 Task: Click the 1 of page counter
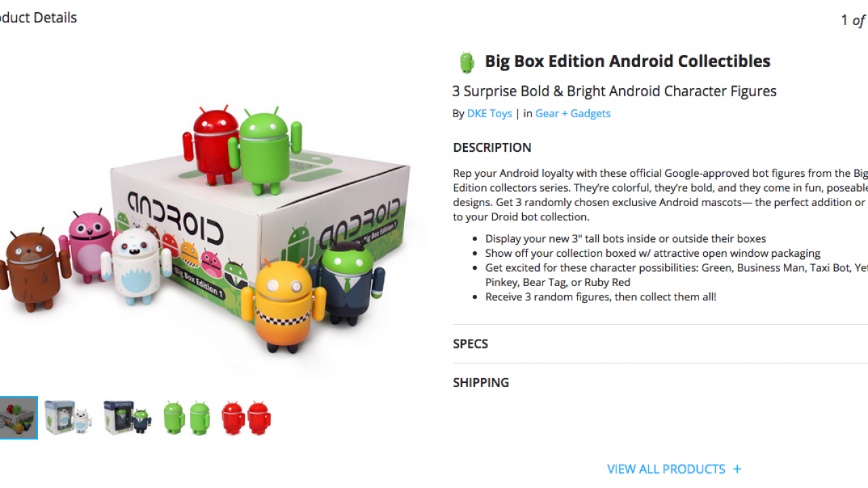(x=854, y=20)
